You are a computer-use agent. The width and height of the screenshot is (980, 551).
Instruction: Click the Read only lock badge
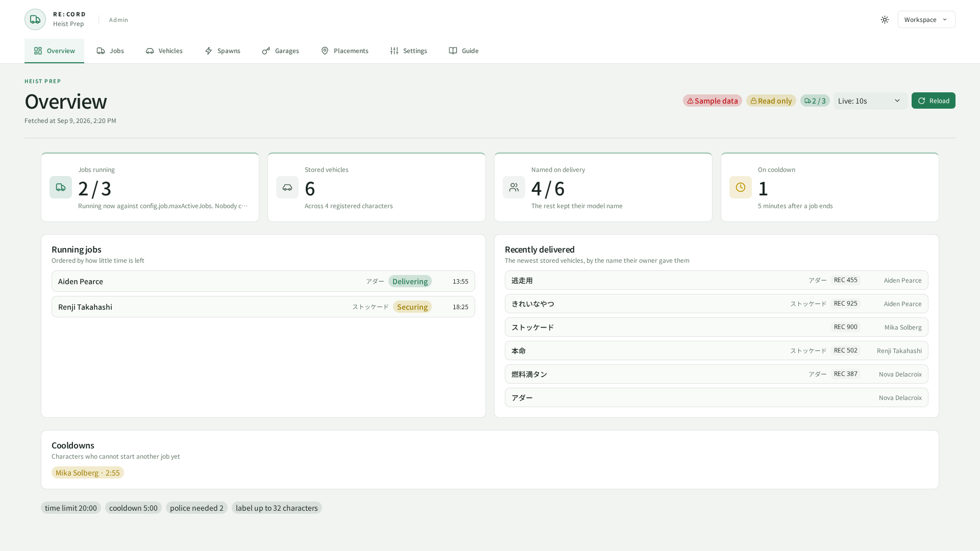771,101
